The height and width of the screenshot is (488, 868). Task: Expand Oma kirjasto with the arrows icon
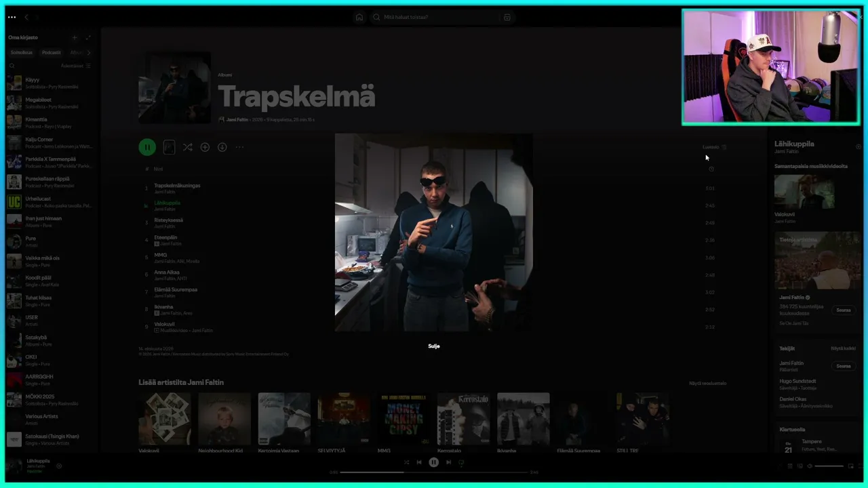88,37
